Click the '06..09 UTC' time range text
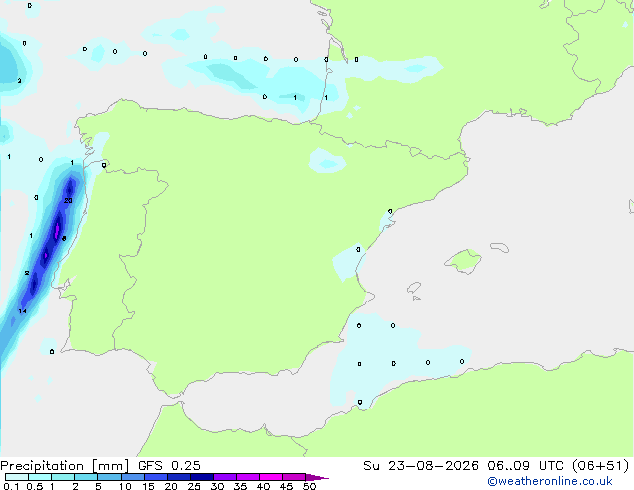The image size is (634, 490). pos(526,466)
